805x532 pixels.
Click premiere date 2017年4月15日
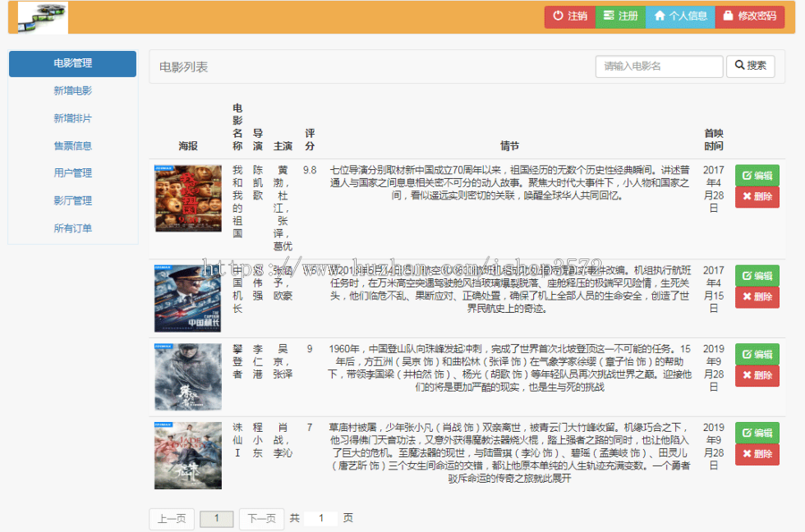(714, 290)
